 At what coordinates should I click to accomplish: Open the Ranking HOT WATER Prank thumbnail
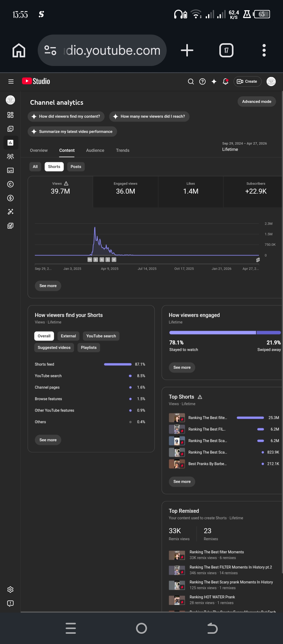coord(177,600)
